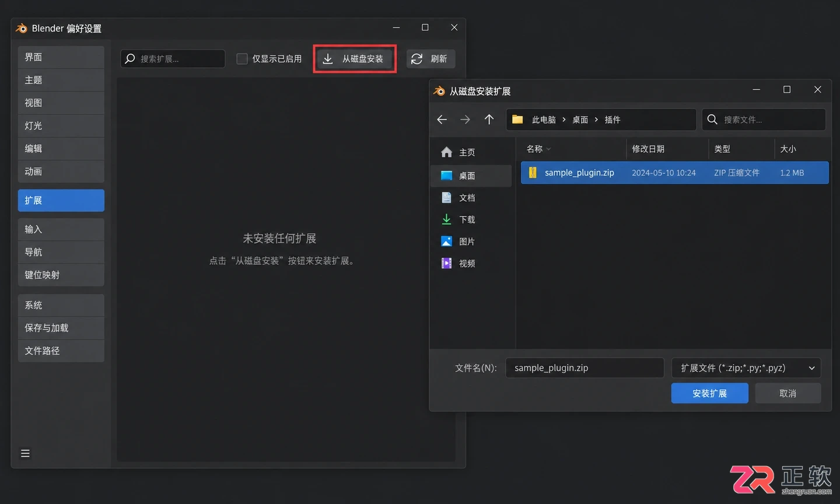Image resolution: width=840 pixels, height=504 pixels.
Task: Click the 文件名 input field
Action: 584,368
